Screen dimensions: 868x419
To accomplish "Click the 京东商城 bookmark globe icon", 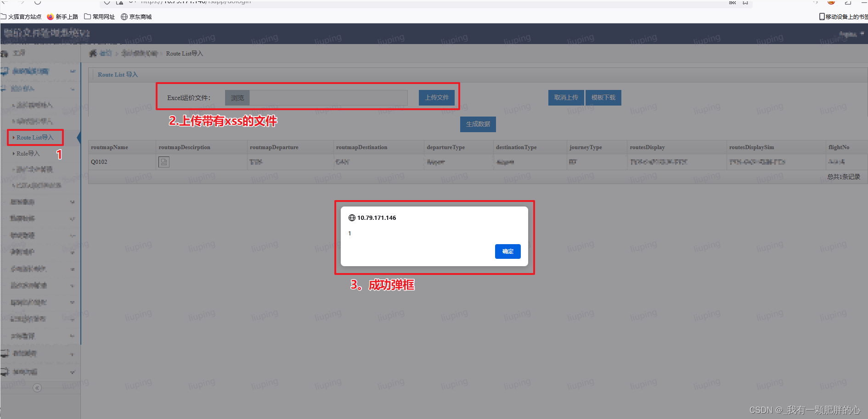I will click(124, 17).
